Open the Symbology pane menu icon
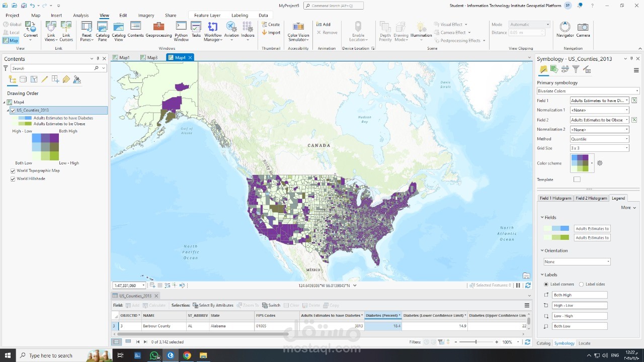 (x=636, y=70)
